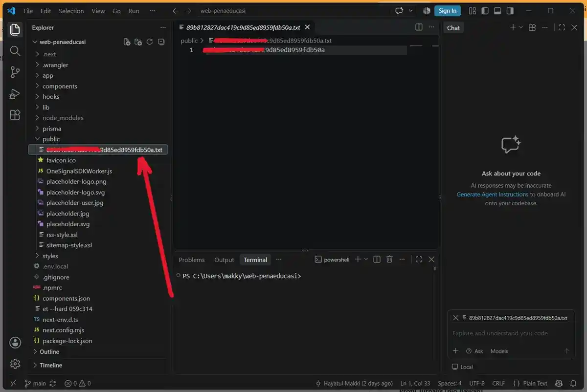
Task: Change the CRLF line ending setting
Action: [x=498, y=384]
